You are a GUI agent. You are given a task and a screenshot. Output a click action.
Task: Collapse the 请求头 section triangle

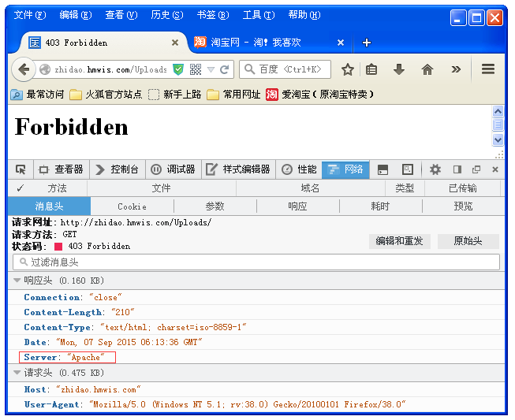pos(17,373)
